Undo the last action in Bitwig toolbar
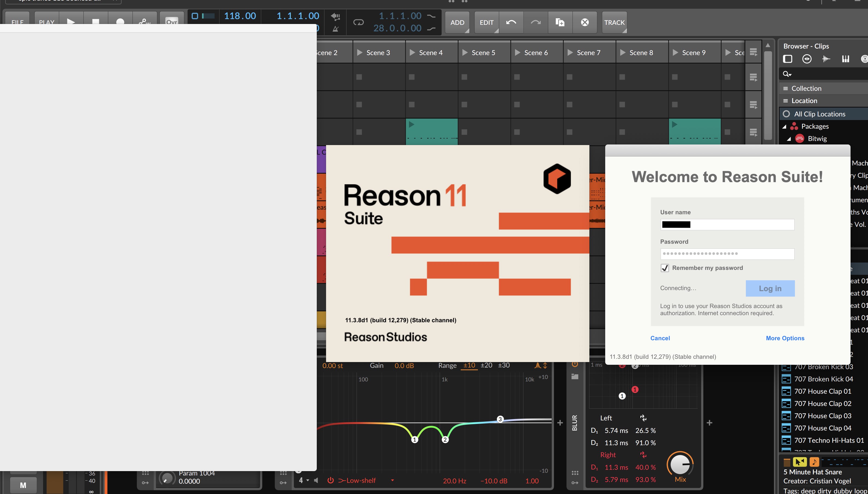Screen dimensions: 868x494 point(511,22)
